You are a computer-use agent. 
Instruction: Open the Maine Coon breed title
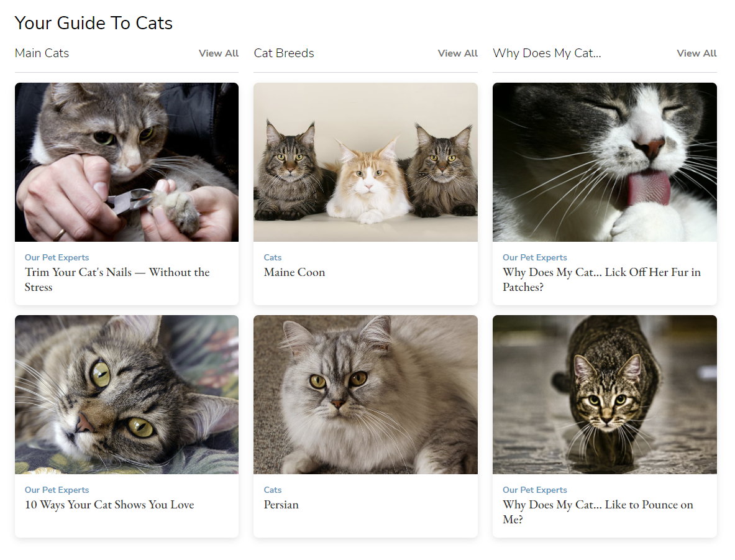(294, 272)
